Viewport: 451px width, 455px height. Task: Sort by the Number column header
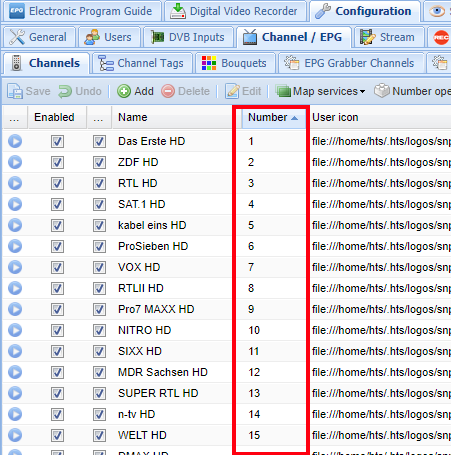[x=273, y=117]
